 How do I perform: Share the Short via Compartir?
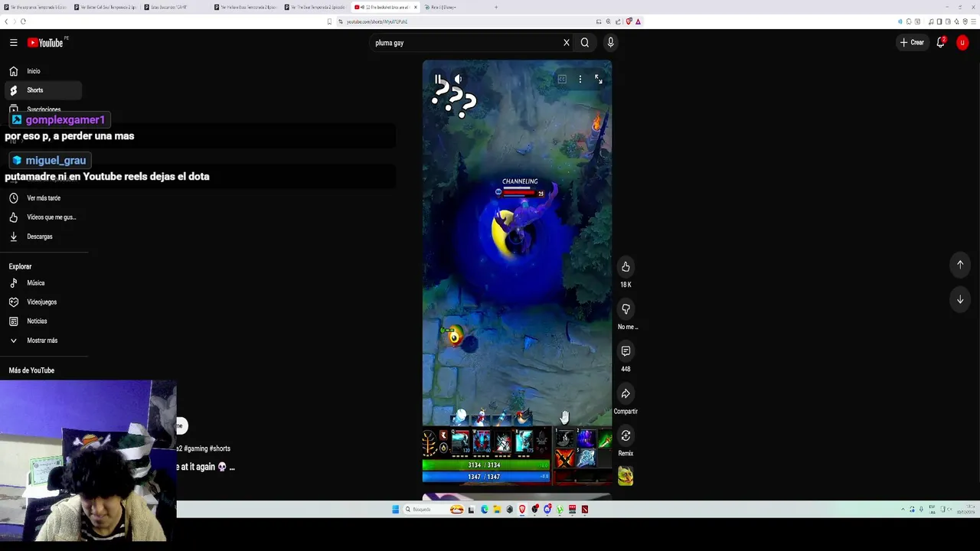tap(626, 393)
